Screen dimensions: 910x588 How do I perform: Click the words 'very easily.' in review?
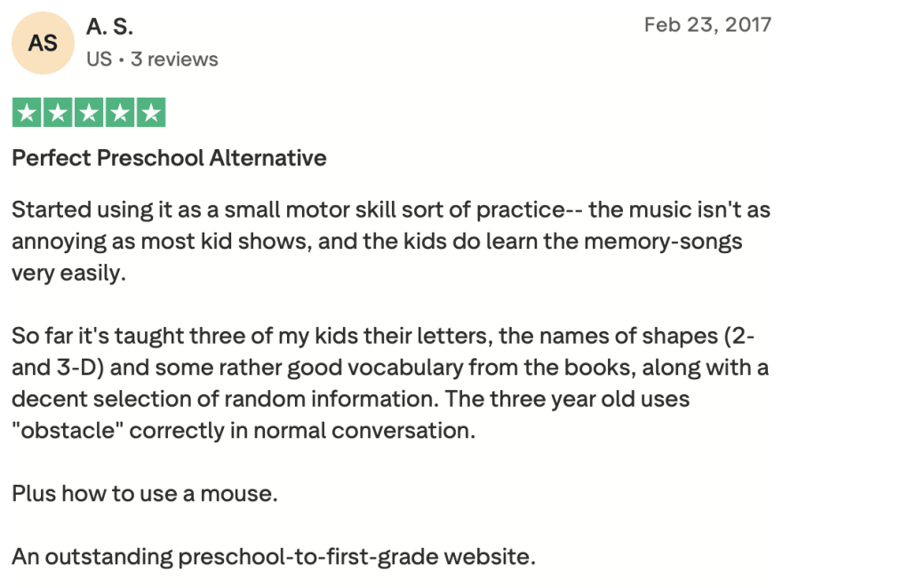[69, 273]
